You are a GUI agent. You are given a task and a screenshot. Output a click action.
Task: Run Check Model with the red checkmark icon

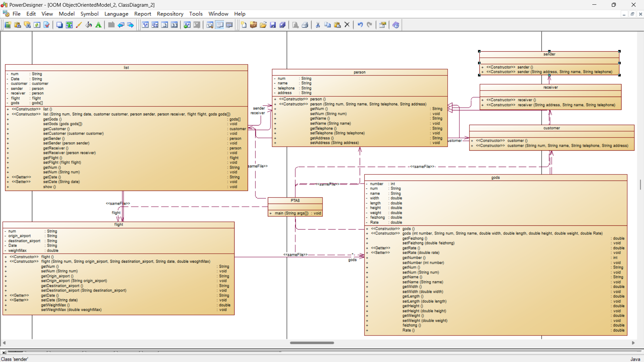click(47, 25)
